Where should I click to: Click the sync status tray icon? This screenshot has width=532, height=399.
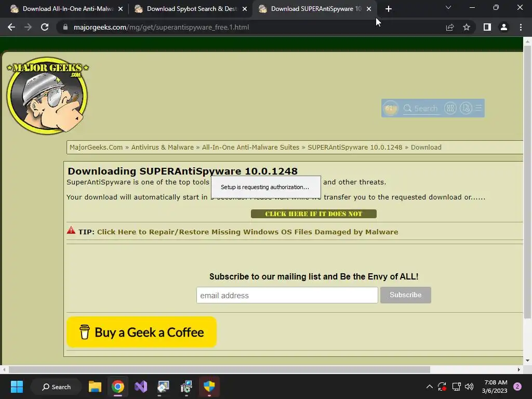coord(442,387)
